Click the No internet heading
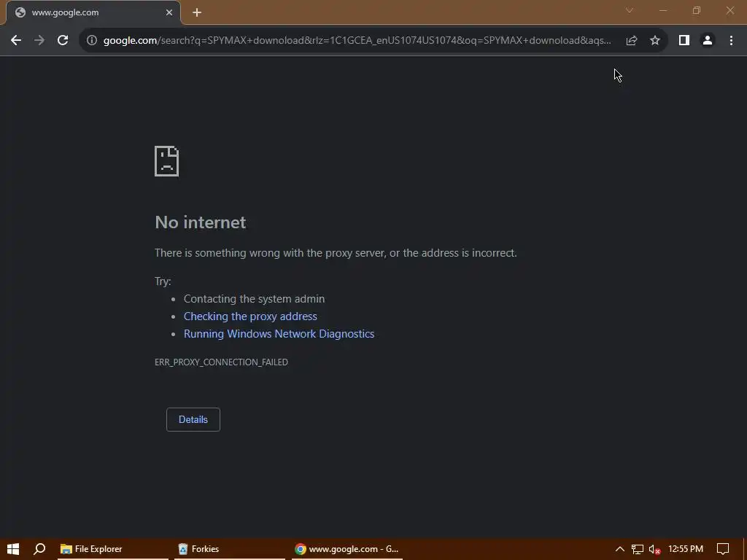The height and width of the screenshot is (560, 747). pos(200,222)
